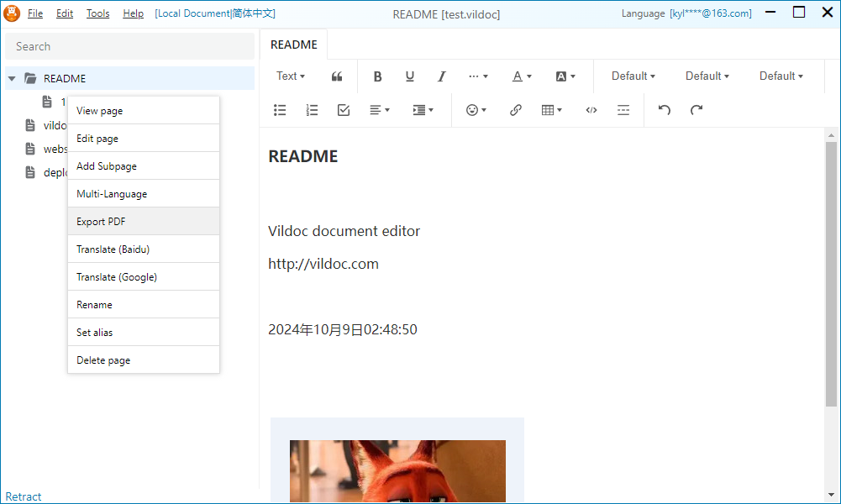Click the Retract link at bottom left
This screenshot has height=504, width=841.
pos(24,496)
